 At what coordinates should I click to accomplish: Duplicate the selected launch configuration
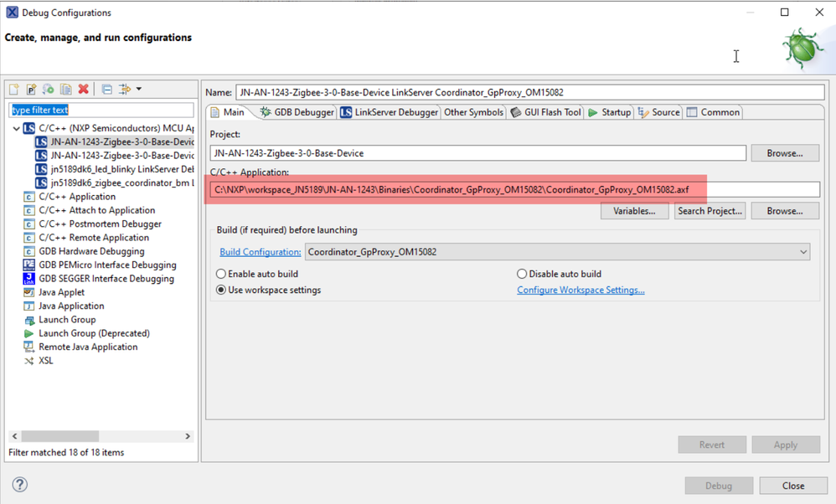click(65, 89)
